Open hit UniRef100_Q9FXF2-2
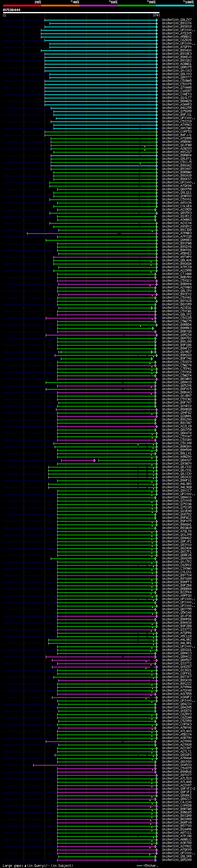 click(x=179, y=789)
